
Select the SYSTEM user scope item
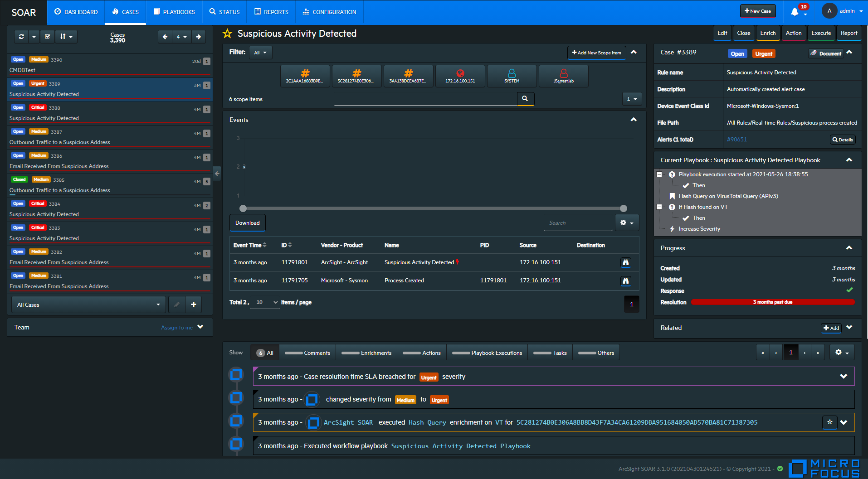(x=512, y=76)
